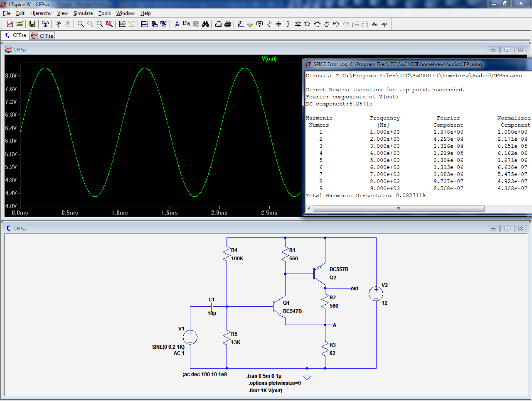Place a net Label tool
This screenshot has height=401, width=532.
260,24
